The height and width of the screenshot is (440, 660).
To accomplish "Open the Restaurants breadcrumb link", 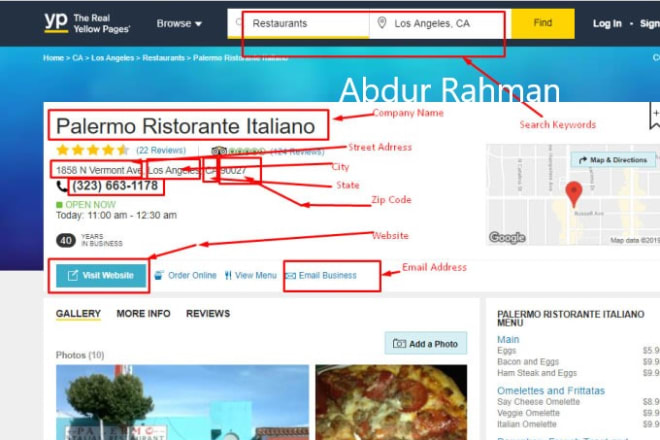I will point(163,58).
